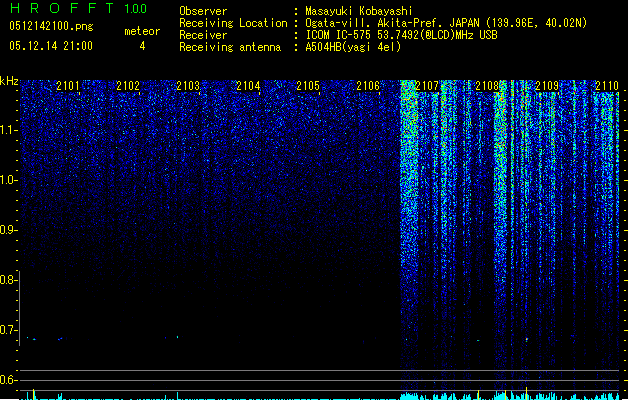Click the 2110 time marker

(x=607, y=85)
